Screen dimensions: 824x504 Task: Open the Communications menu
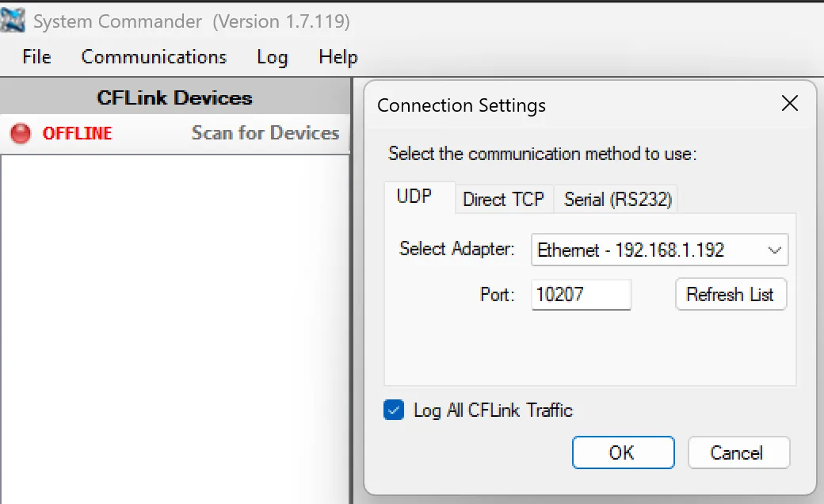point(153,56)
